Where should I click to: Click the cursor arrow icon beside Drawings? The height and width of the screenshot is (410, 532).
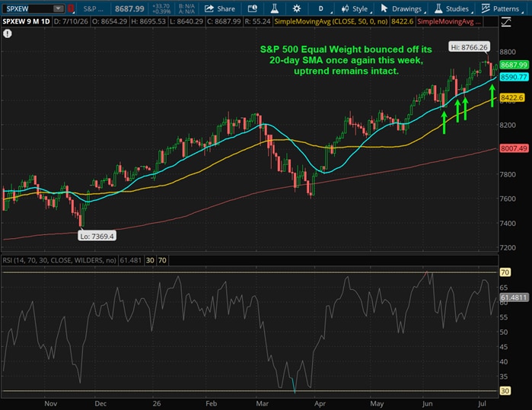[384, 8]
